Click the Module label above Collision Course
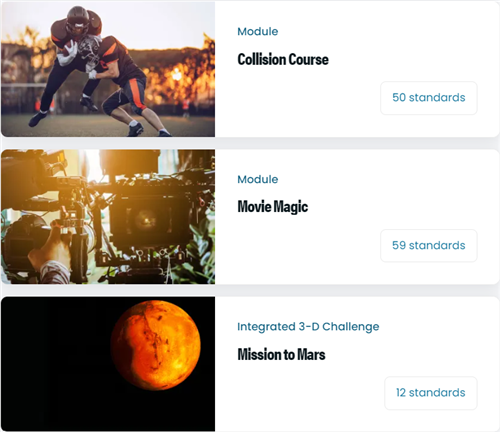The image size is (500, 432). [x=258, y=32]
